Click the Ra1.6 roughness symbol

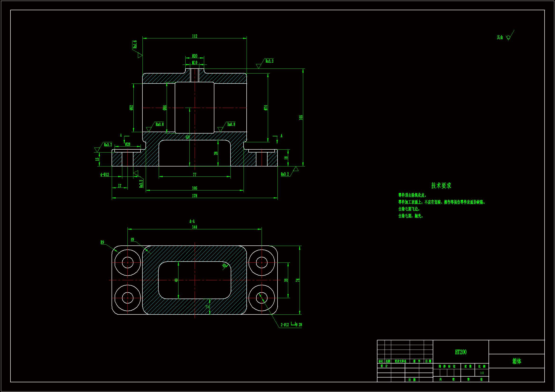click(140, 55)
